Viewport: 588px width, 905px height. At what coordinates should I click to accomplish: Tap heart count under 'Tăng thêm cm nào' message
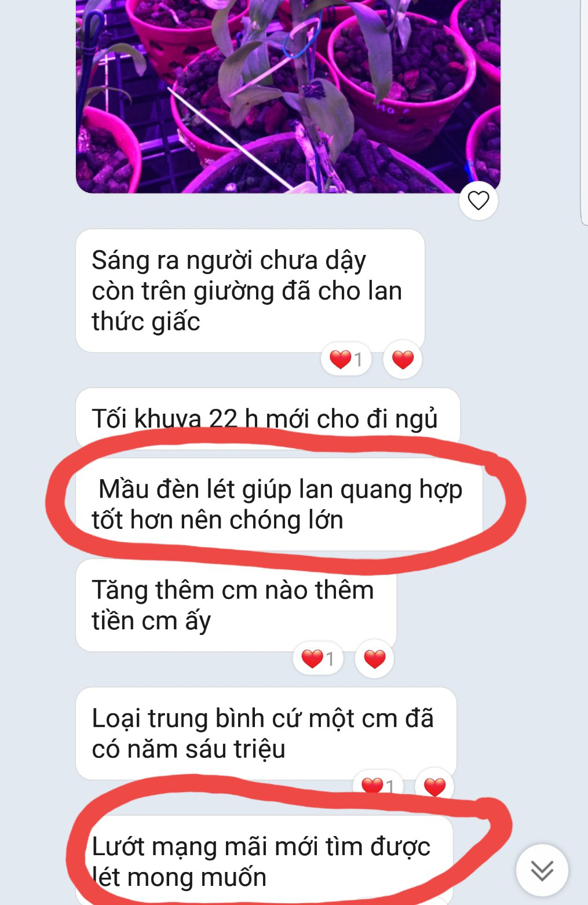pyautogui.click(x=318, y=659)
